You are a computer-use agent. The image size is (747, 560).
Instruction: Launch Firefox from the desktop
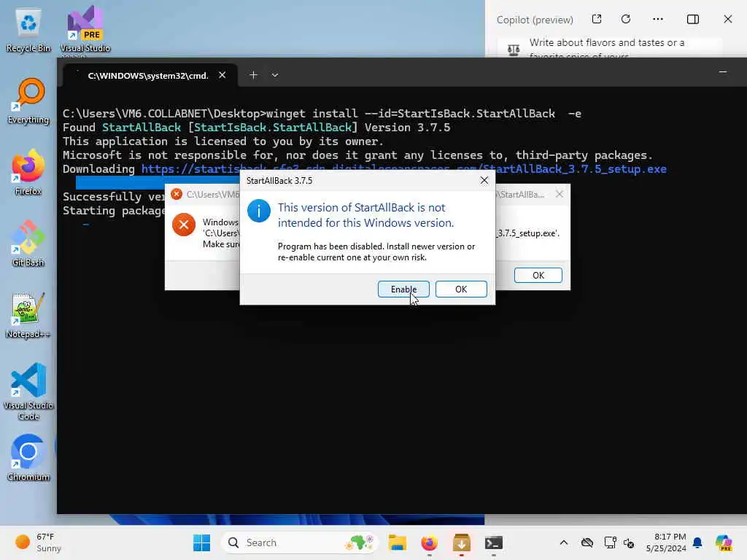(x=28, y=173)
